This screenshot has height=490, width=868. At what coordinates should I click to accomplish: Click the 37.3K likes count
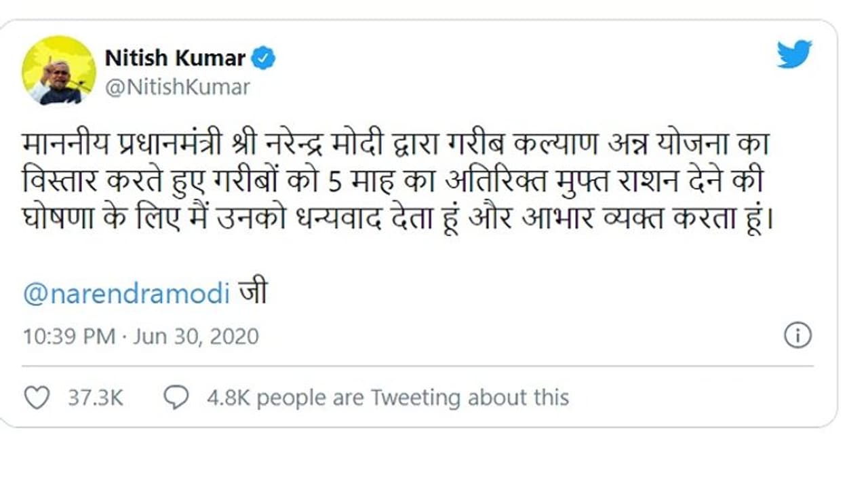[x=95, y=398]
